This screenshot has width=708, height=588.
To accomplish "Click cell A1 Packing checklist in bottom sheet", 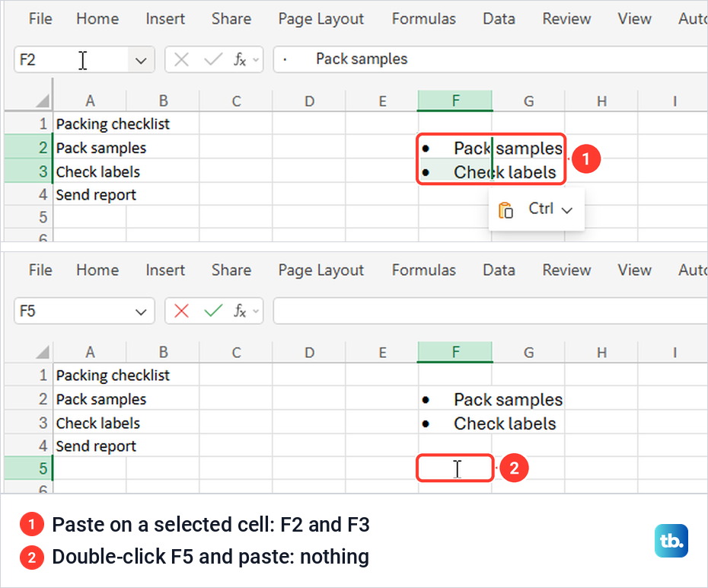I will (90, 375).
